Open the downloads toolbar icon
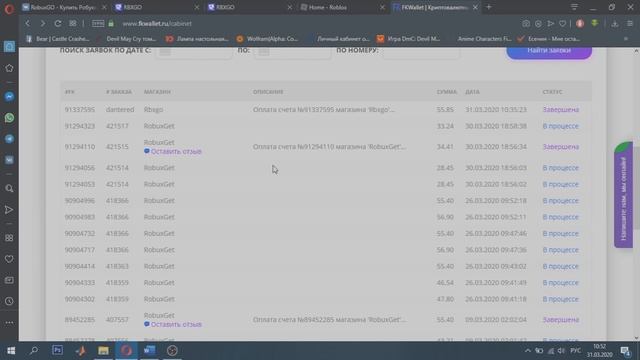The height and width of the screenshot is (360, 640). click(x=615, y=24)
